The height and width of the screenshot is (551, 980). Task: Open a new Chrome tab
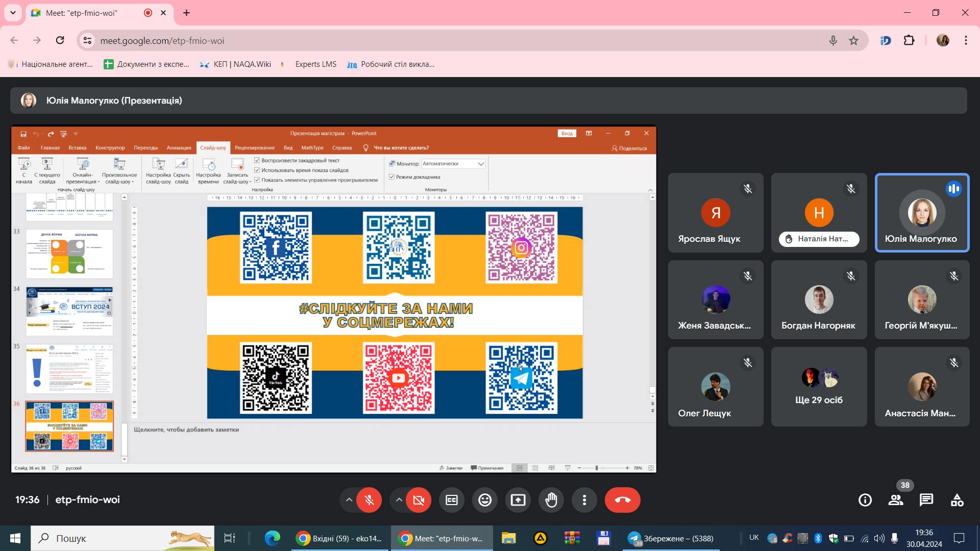click(x=186, y=13)
